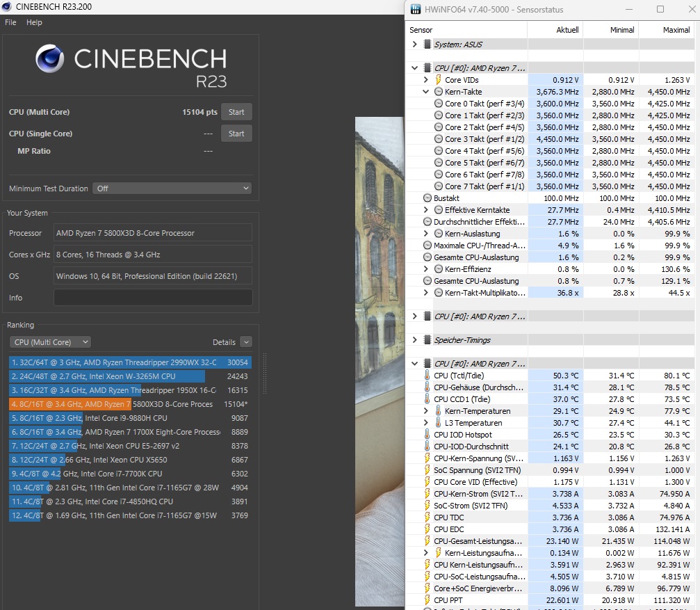Click the clock icon beside Core 3 Takt
The height and width of the screenshot is (610, 700).
(439, 139)
